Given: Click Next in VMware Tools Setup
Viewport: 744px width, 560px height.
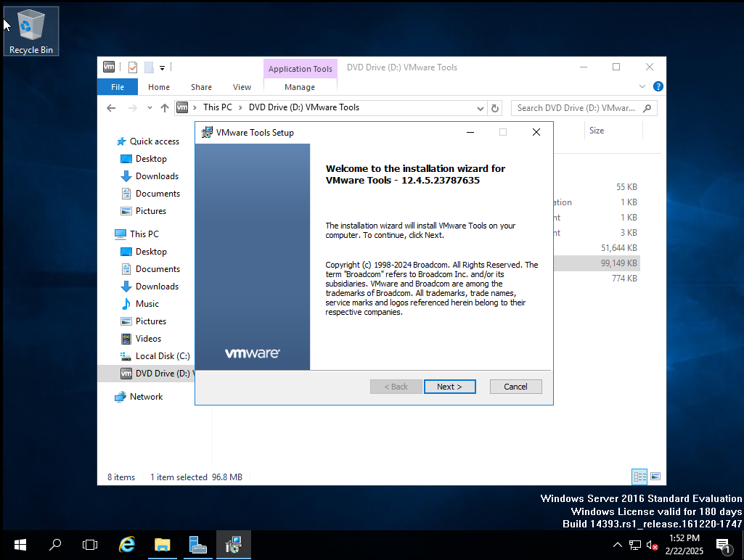Looking at the screenshot, I should pos(449,387).
